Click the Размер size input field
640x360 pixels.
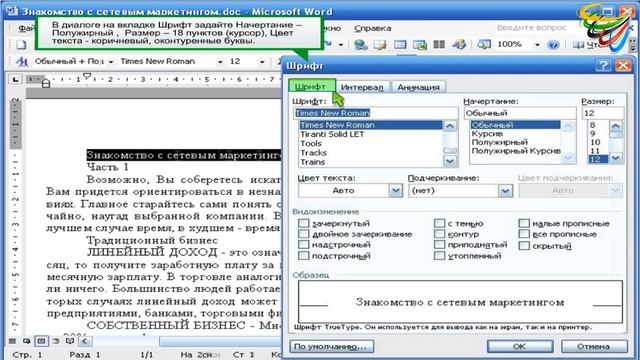point(603,113)
